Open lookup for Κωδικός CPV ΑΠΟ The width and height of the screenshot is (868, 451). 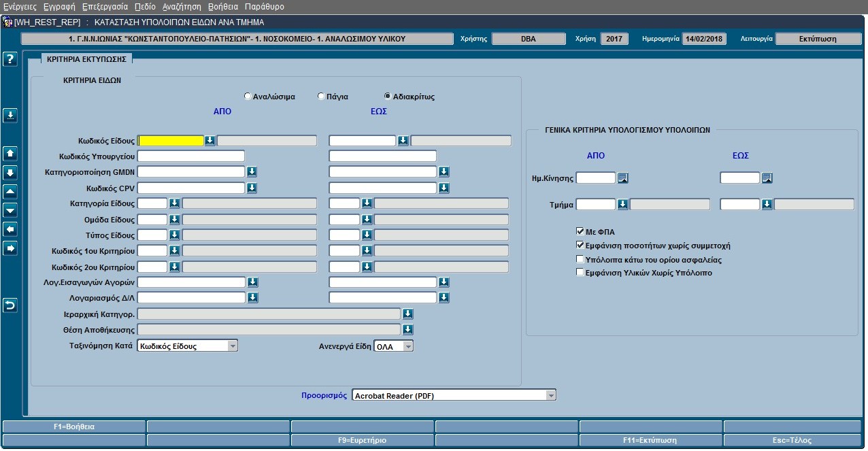[252, 188]
